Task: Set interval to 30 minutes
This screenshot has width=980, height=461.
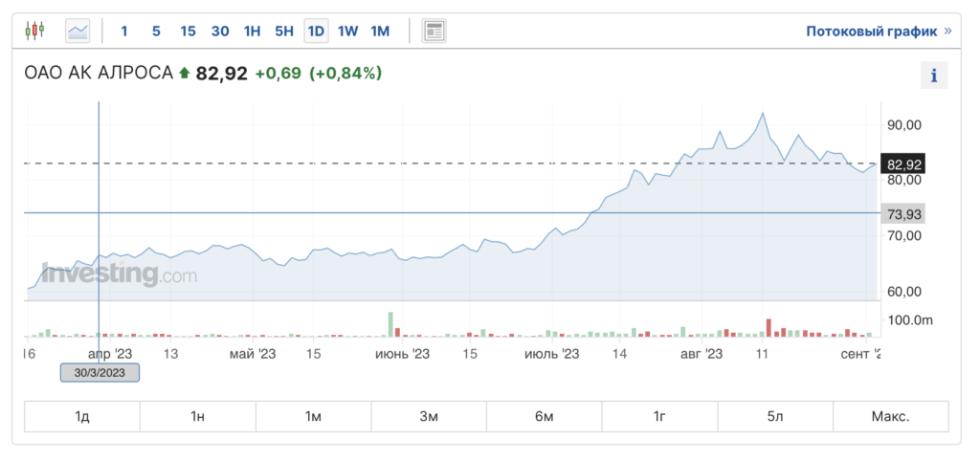Action: tap(220, 32)
